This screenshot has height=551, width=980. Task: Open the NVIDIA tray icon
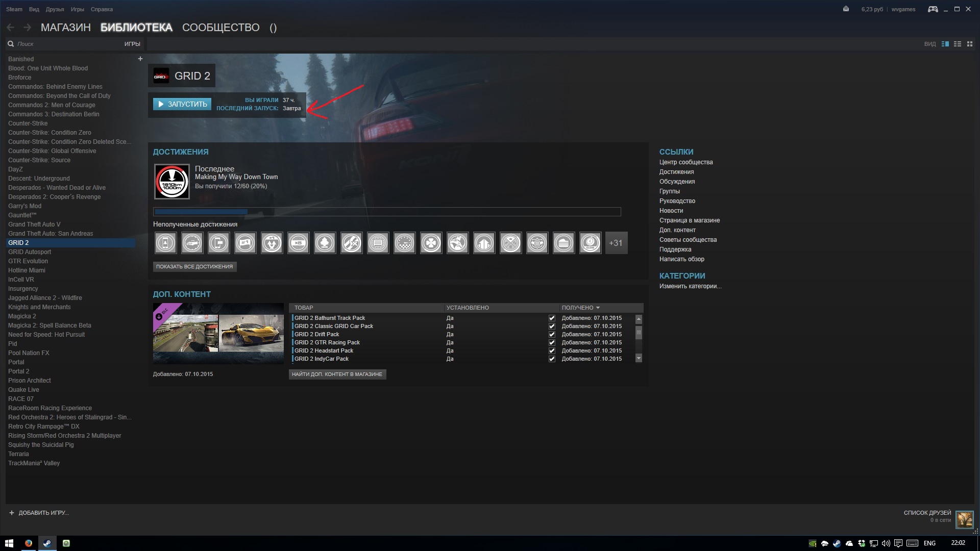pos(812,543)
